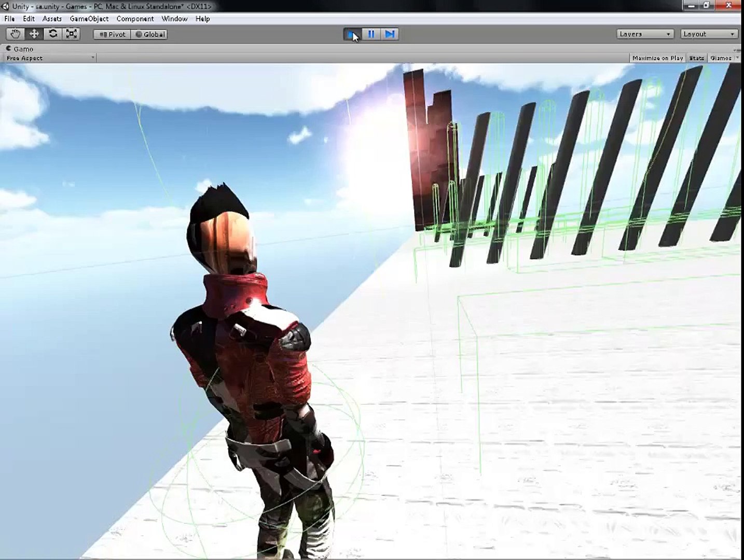Open the File menu
The image size is (744, 560).
tap(9, 19)
